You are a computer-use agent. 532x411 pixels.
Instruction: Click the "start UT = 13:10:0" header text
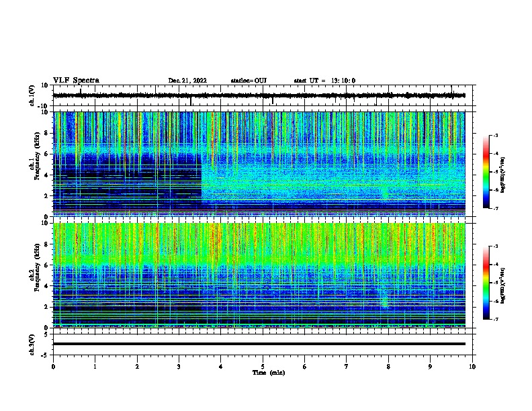click(x=324, y=81)
